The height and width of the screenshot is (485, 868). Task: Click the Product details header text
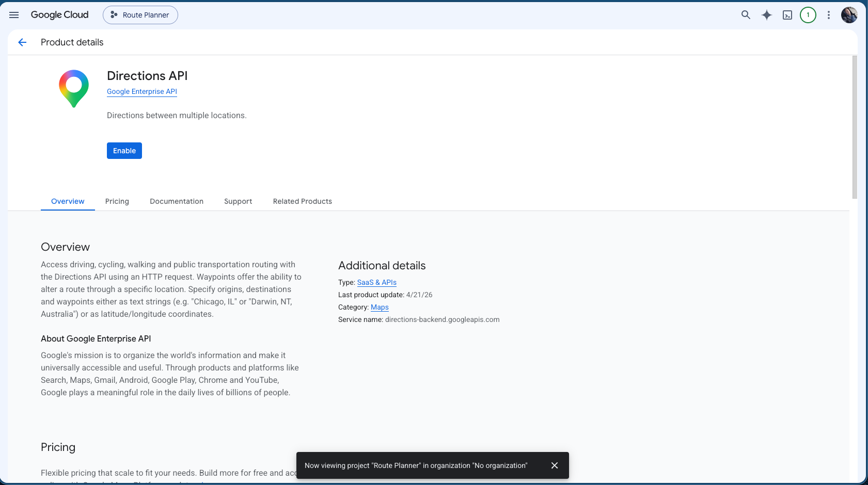click(x=72, y=42)
